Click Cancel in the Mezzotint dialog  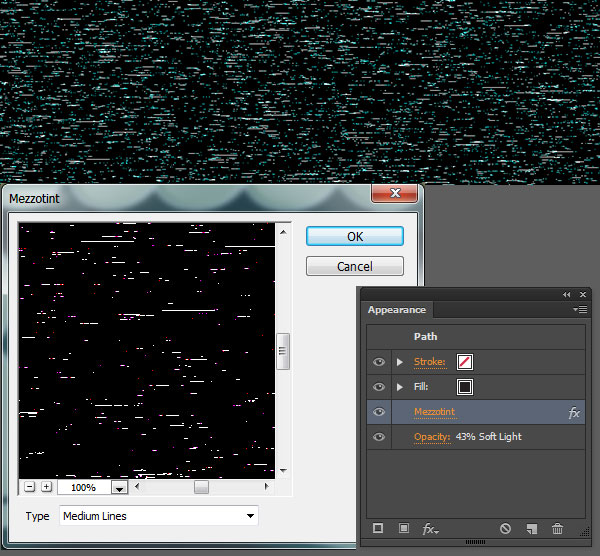(354, 266)
